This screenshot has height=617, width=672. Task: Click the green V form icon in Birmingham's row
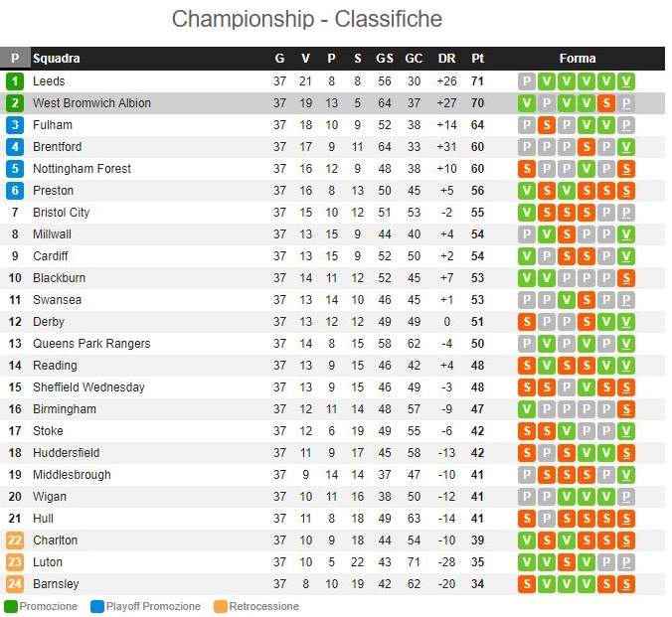coord(527,409)
